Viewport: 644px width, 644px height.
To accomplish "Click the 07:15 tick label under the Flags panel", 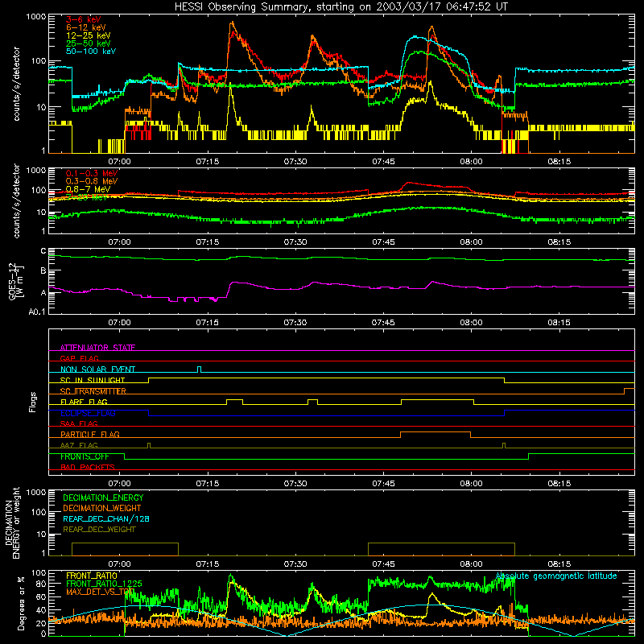I will 208,484.
